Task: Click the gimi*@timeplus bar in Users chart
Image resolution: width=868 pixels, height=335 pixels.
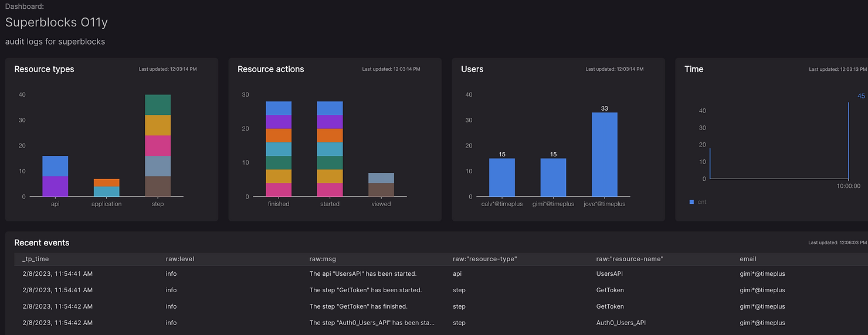Action: pos(554,177)
